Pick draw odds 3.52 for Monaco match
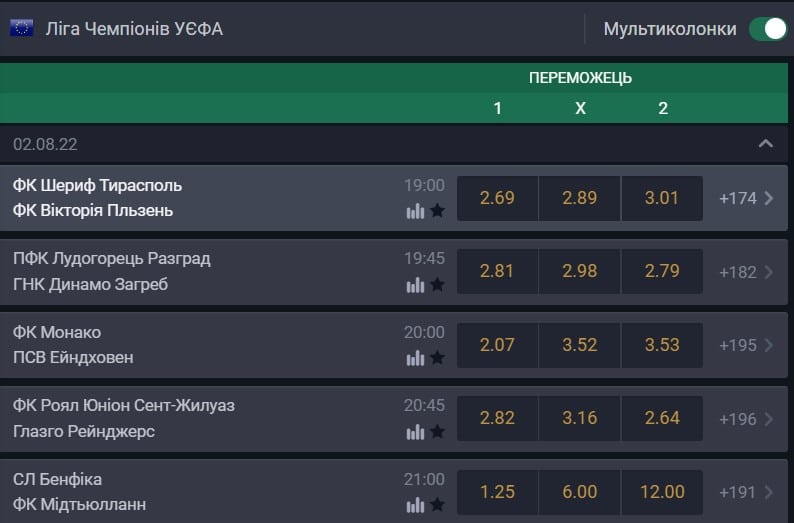794x523 pixels. (x=580, y=345)
